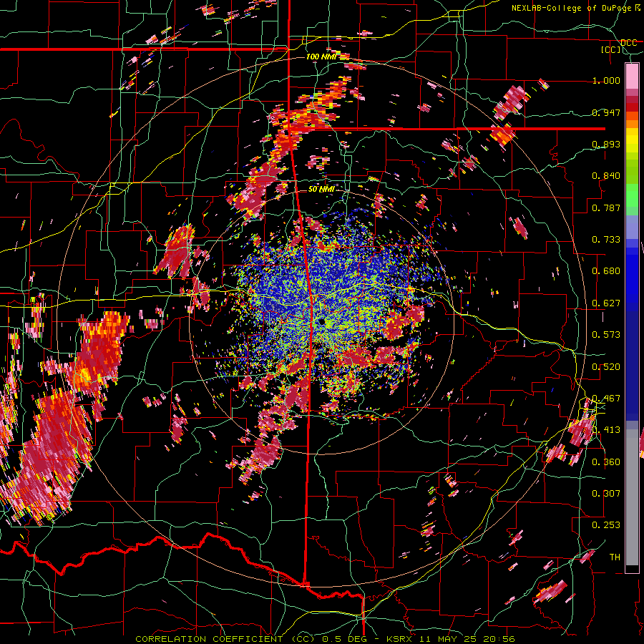Click the 50 NMI range ring label

pos(321,189)
